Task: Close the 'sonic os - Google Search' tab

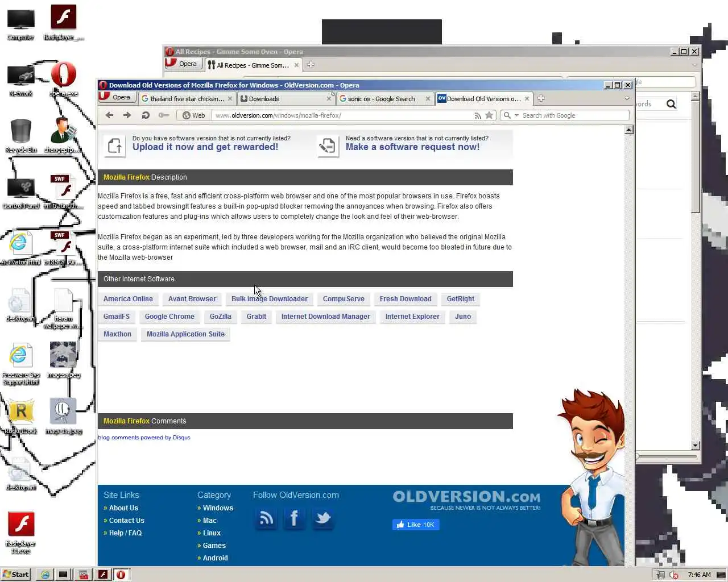Action: click(428, 98)
